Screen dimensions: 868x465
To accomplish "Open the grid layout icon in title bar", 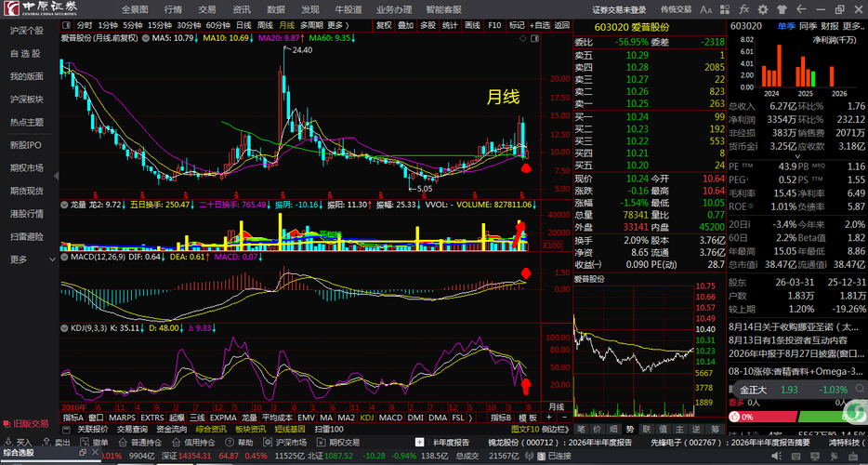I will pyautogui.click(x=727, y=9).
